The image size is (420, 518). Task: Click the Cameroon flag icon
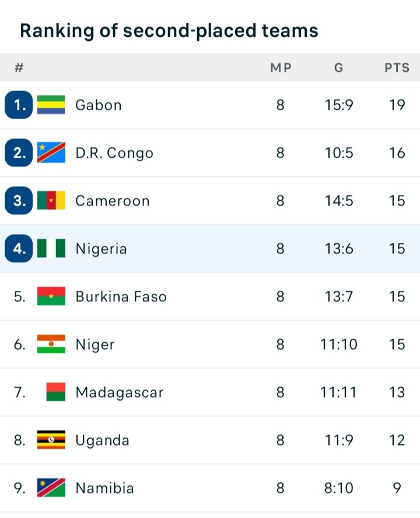click(51, 201)
